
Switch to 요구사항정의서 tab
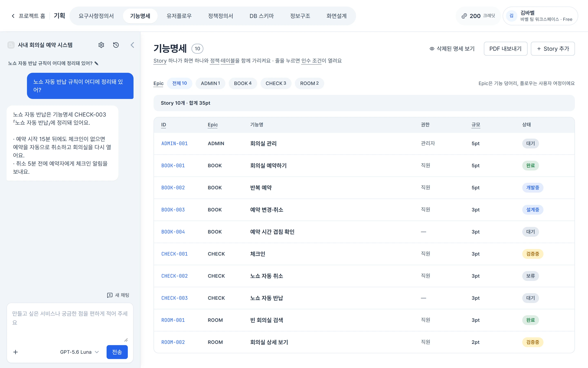click(x=96, y=16)
